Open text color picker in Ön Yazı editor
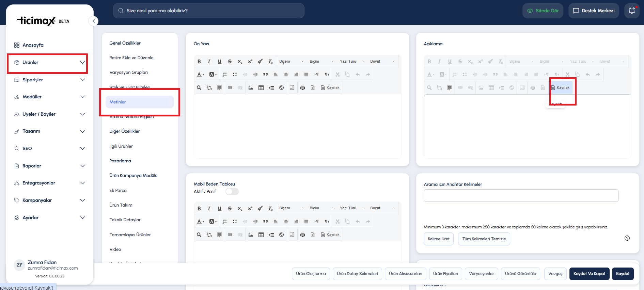 [200, 75]
